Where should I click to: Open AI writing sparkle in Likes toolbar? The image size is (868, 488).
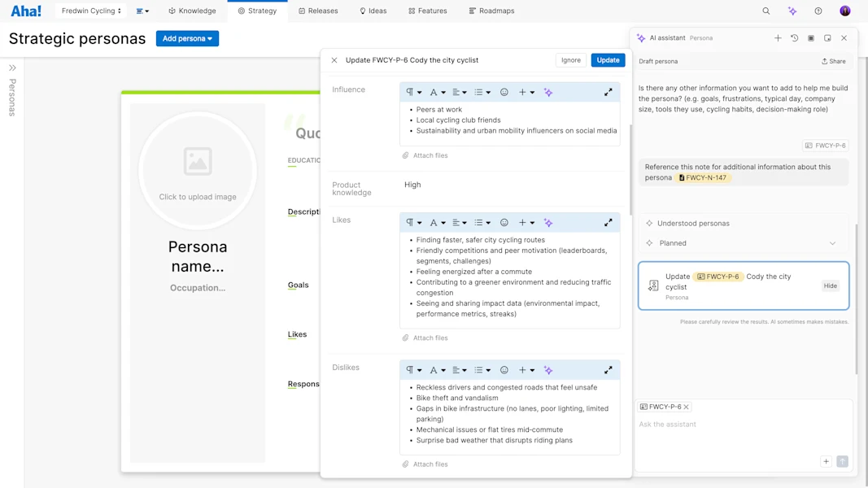pyautogui.click(x=548, y=222)
